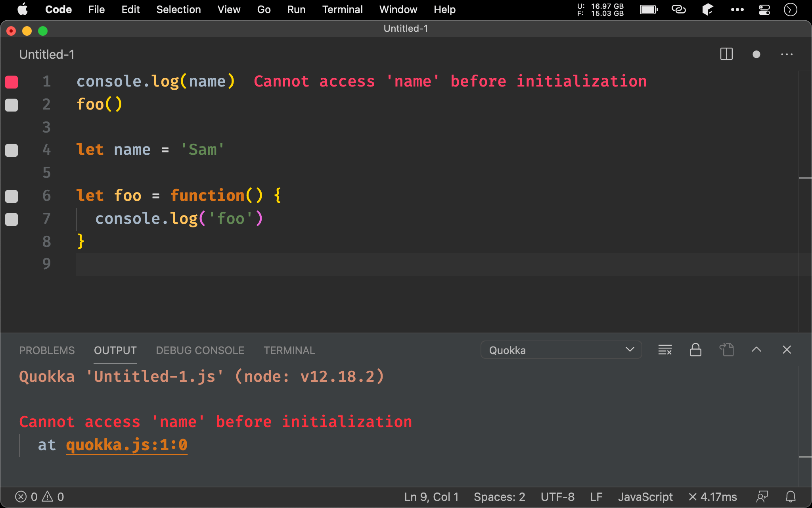
Task: Click the Quokka 4.17ms status item
Action: click(x=712, y=497)
